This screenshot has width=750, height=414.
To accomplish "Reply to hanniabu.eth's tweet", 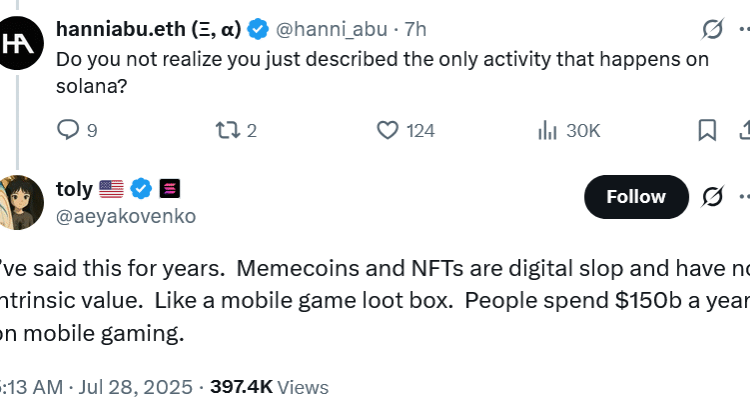I will click(x=68, y=130).
